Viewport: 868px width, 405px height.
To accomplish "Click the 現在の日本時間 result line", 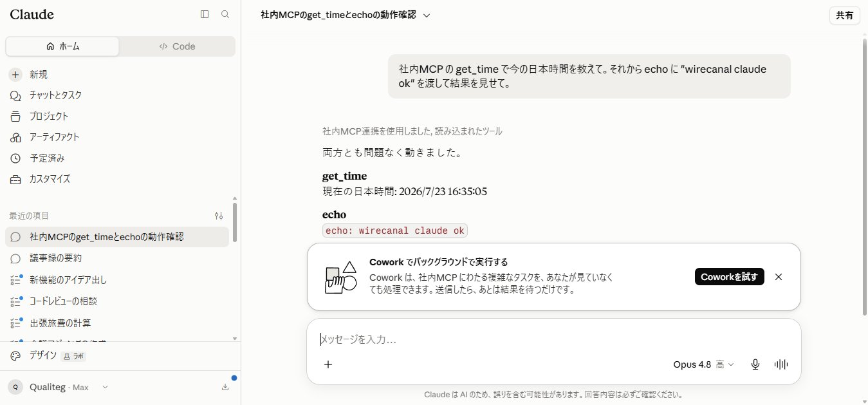I will (405, 192).
